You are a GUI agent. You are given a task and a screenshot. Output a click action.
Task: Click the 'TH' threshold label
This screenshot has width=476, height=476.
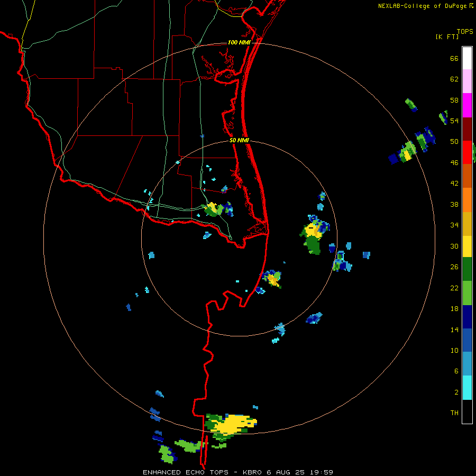pyautogui.click(x=454, y=413)
